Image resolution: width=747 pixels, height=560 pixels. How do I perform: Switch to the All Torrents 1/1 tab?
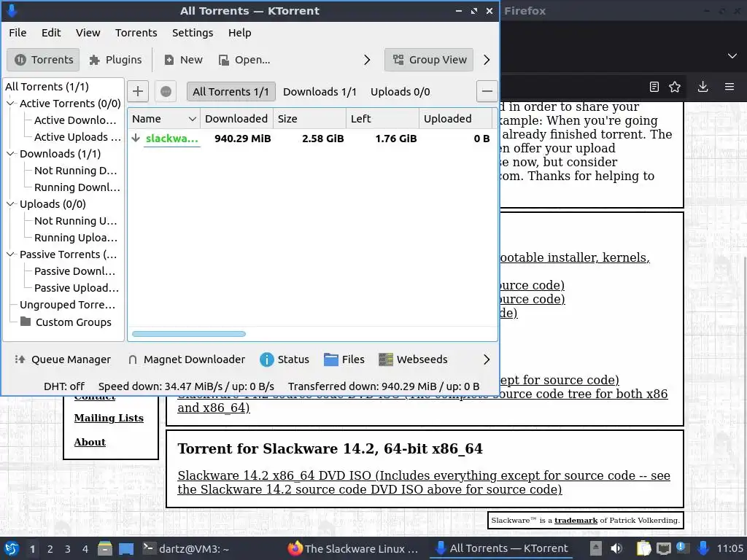(231, 91)
